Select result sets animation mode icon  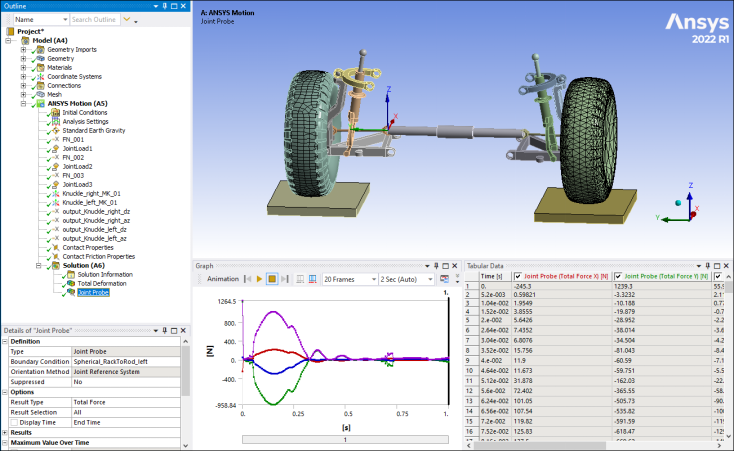[312, 279]
